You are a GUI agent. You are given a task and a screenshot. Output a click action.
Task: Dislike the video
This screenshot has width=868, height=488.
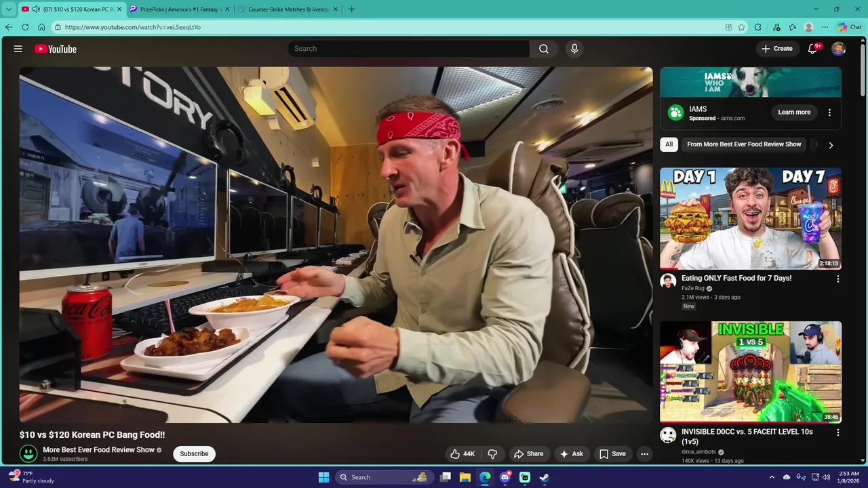(x=493, y=454)
